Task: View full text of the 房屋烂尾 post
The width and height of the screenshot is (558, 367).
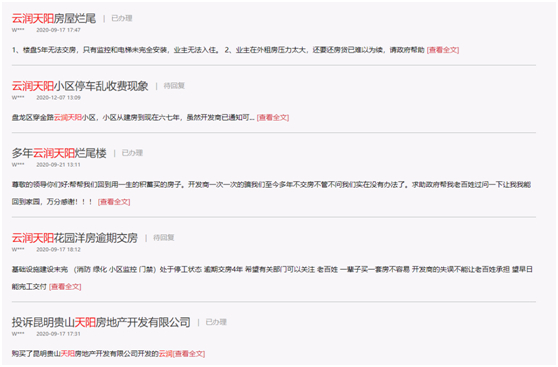Action: pos(443,50)
